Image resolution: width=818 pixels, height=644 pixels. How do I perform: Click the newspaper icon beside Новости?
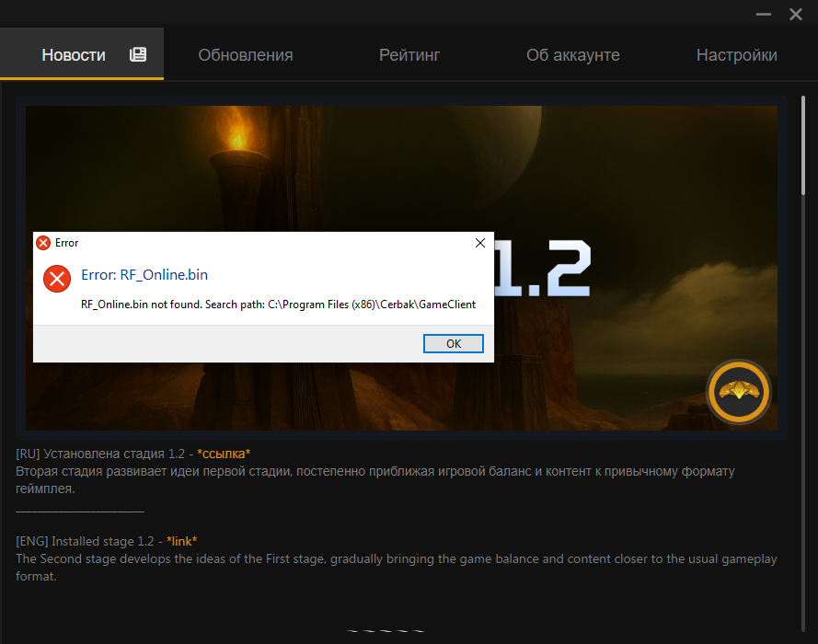[x=138, y=54]
